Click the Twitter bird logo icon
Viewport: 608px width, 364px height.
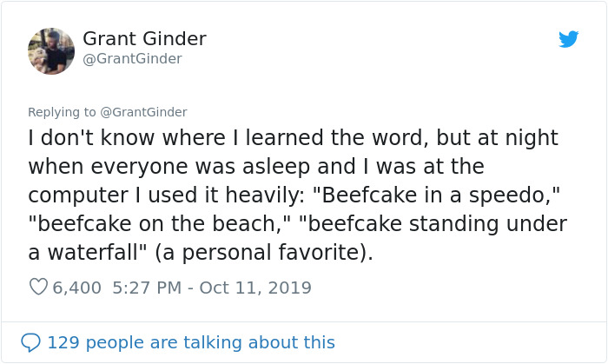[568, 39]
